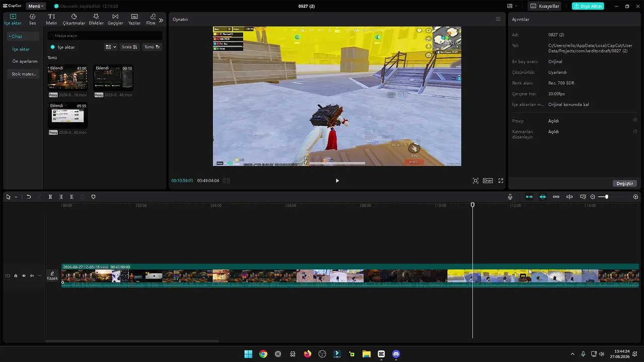Split the clip at the playhead
The height and width of the screenshot is (362, 644).
[50, 197]
